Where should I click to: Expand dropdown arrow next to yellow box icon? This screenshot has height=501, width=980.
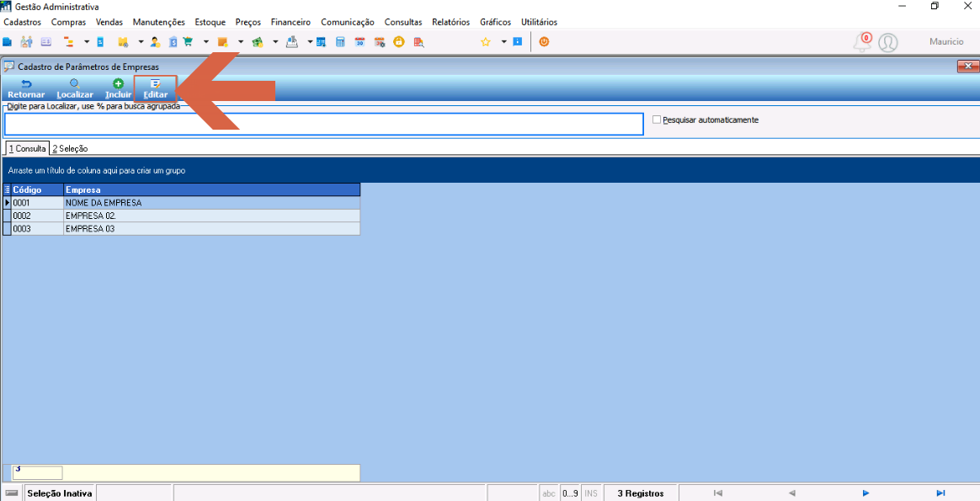[141, 42]
